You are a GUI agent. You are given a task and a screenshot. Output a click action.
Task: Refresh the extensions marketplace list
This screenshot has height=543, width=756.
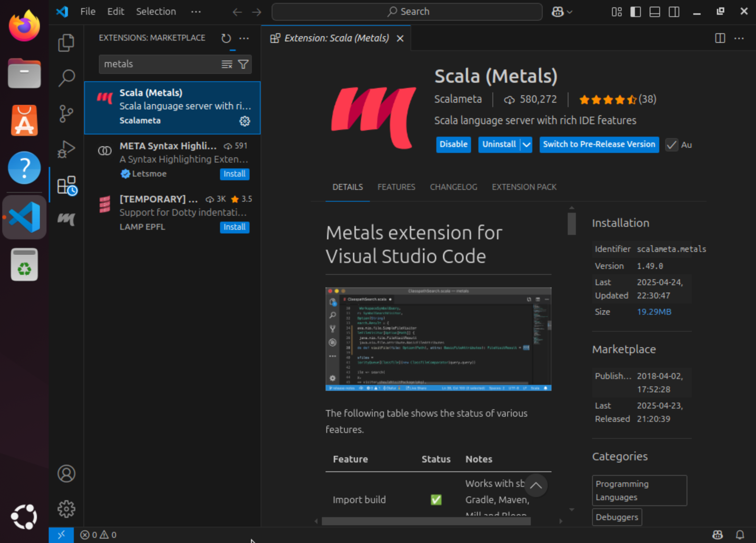click(226, 38)
